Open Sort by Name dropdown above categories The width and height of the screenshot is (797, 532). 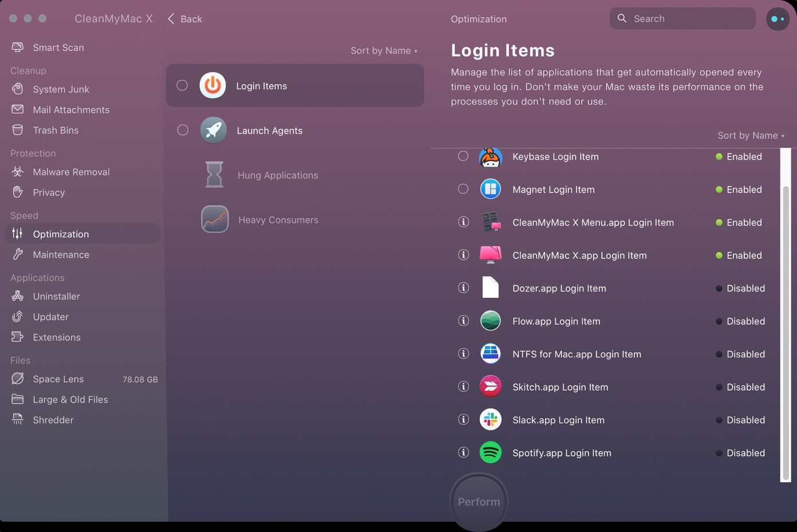pos(384,50)
